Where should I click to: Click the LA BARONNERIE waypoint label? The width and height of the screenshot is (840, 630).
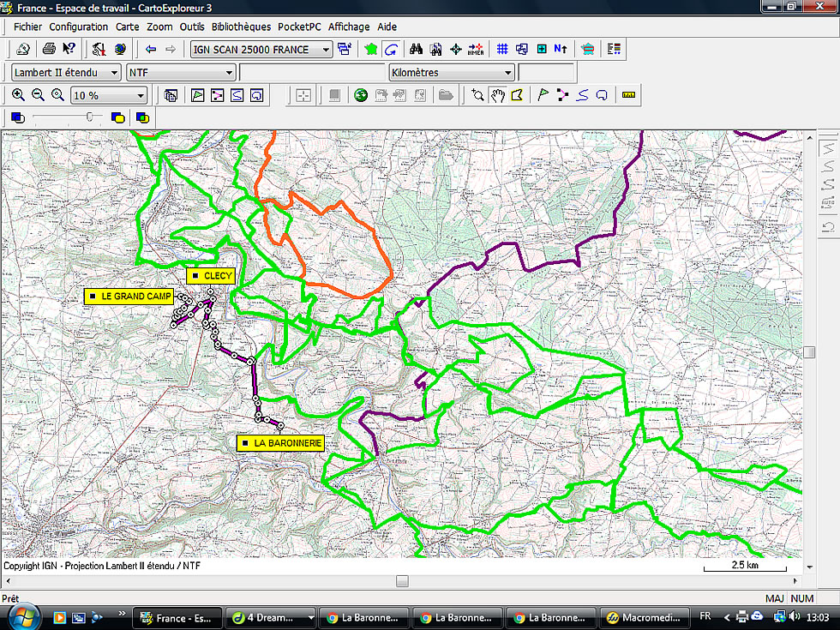[x=282, y=443]
